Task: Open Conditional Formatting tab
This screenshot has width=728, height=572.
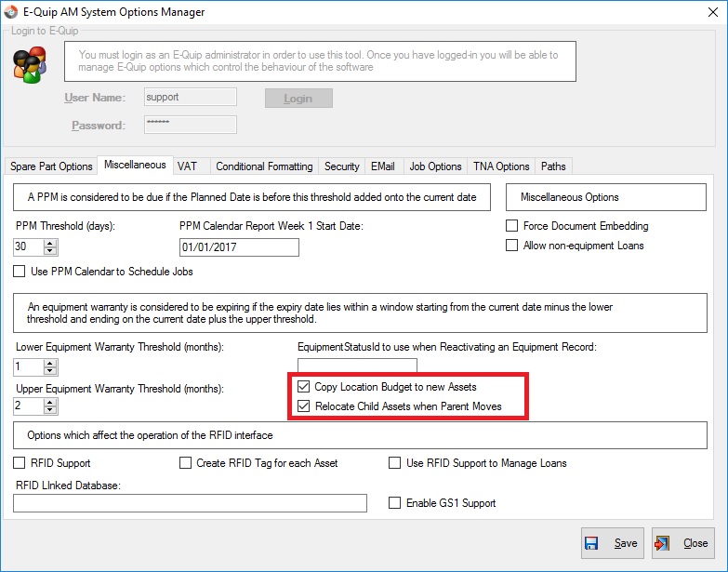Action: [264, 166]
